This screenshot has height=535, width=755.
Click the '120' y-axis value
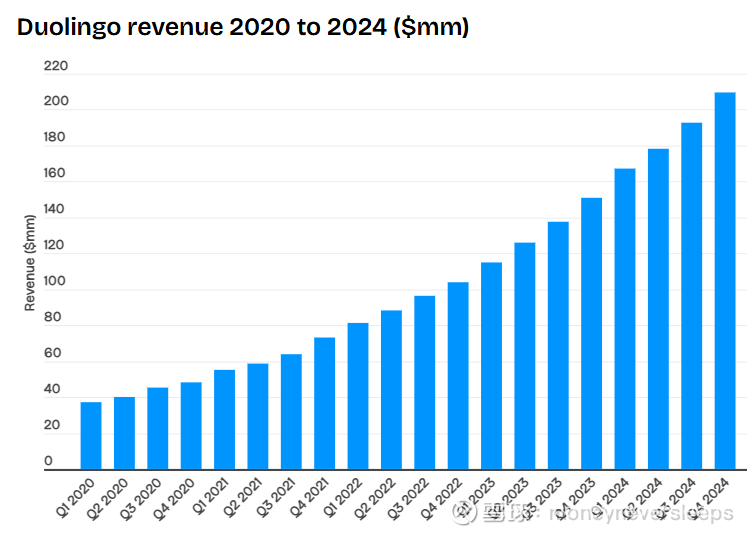(x=54, y=245)
